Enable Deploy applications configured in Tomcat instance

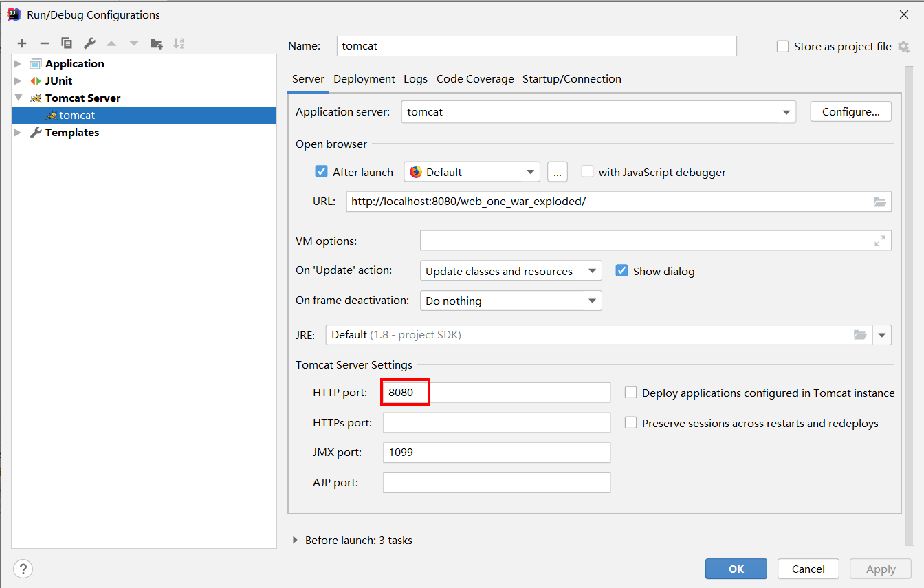click(x=630, y=393)
